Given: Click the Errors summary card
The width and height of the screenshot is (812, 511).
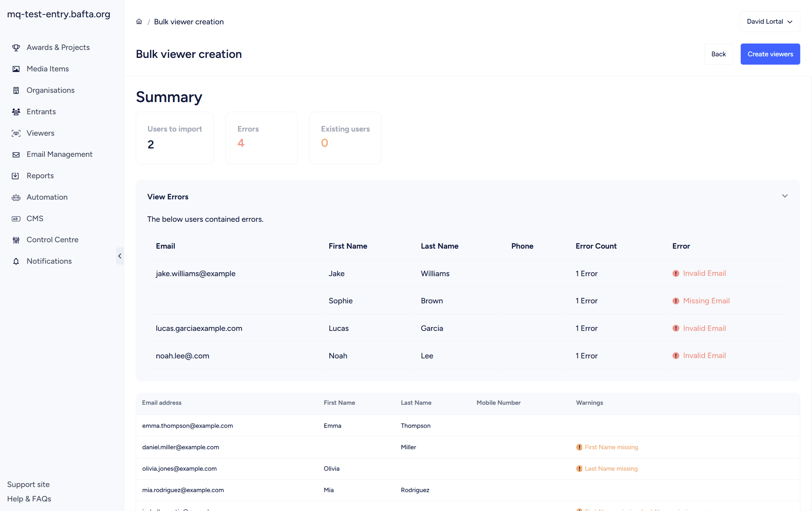Looking at the screenshot, I should (x=261, y=138).
